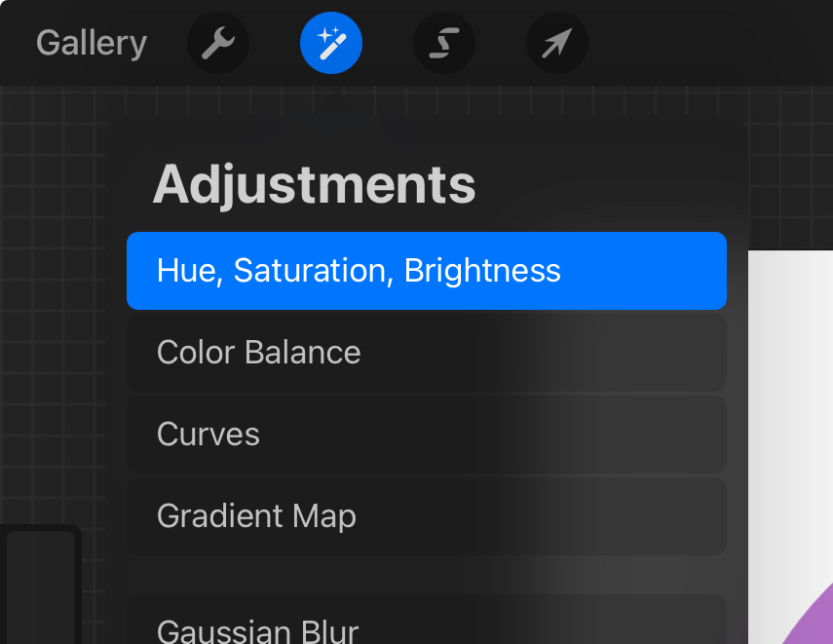
Task: Click the Adjustments panel heading
Action: [314, 184]
